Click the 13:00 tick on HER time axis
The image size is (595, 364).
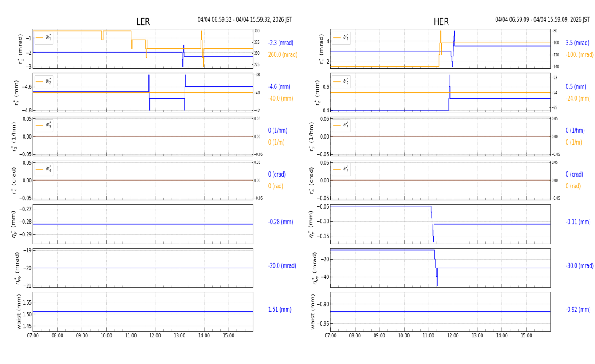tap(477, 336)
